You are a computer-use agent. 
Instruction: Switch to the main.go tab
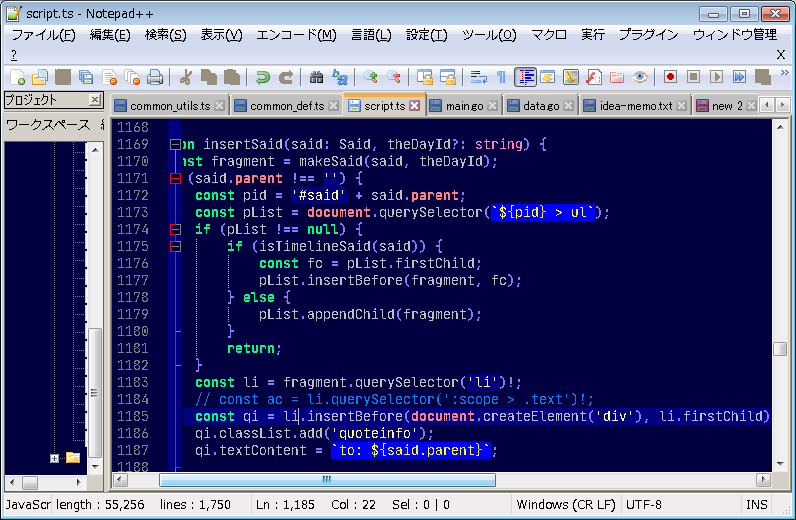pyautogui.click(x=464, y=106)
